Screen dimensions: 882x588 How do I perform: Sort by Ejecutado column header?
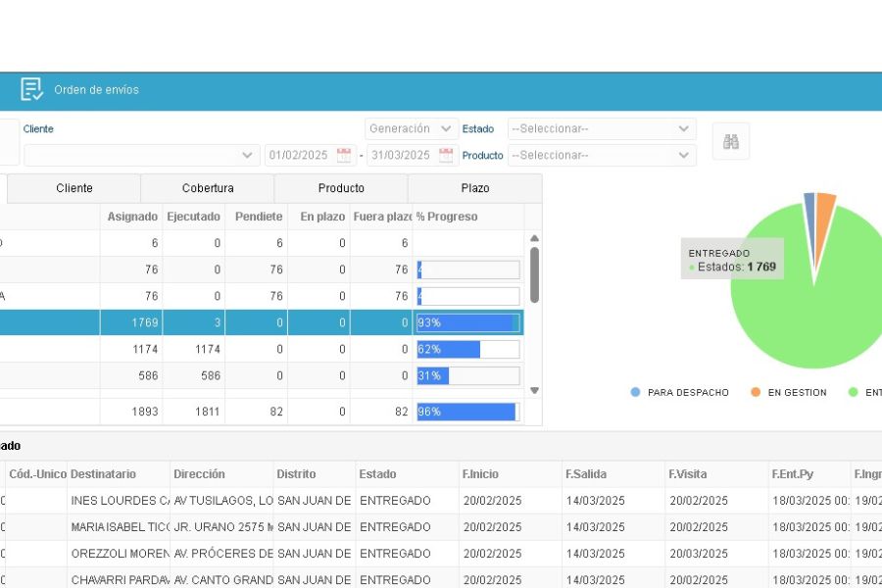[x=193, y=217]
